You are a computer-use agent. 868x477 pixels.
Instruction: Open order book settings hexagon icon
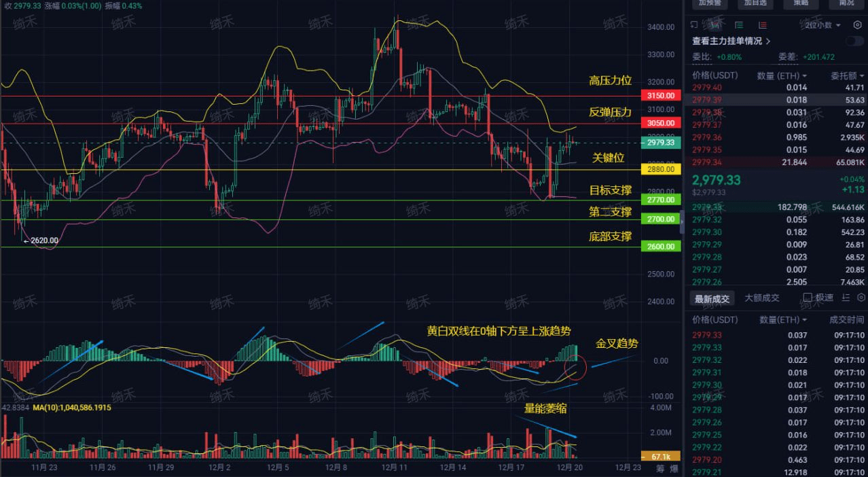pyautogui.click(x=857, y=24)
